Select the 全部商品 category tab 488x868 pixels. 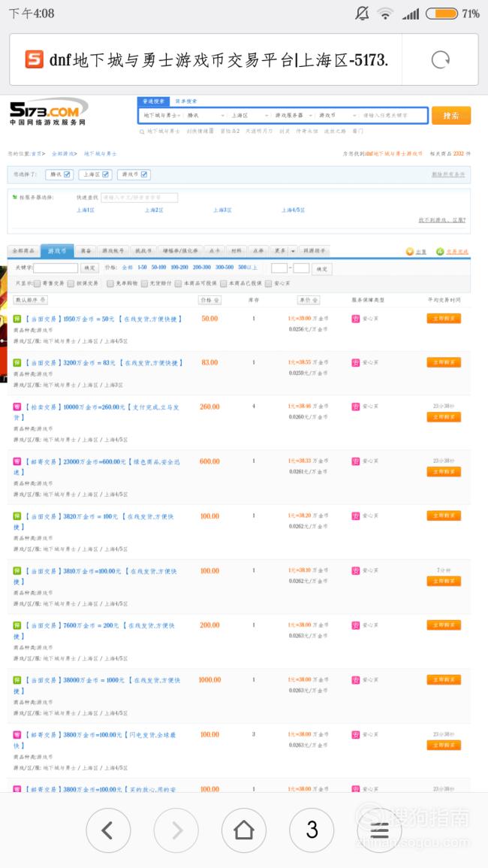[24, 251]
